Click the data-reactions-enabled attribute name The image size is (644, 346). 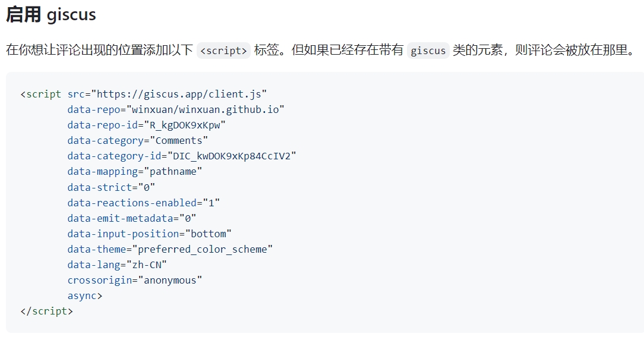point(132,202)
